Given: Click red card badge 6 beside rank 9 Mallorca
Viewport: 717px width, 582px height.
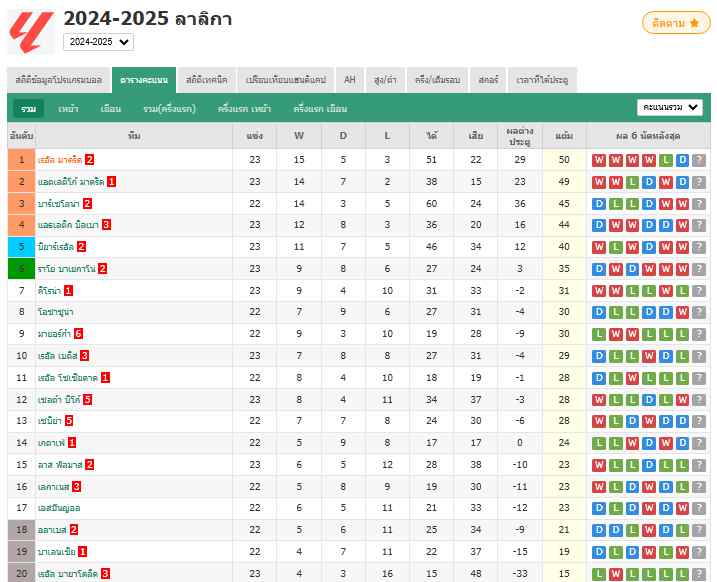Looking at the screenshot, I should click(79, 334).
